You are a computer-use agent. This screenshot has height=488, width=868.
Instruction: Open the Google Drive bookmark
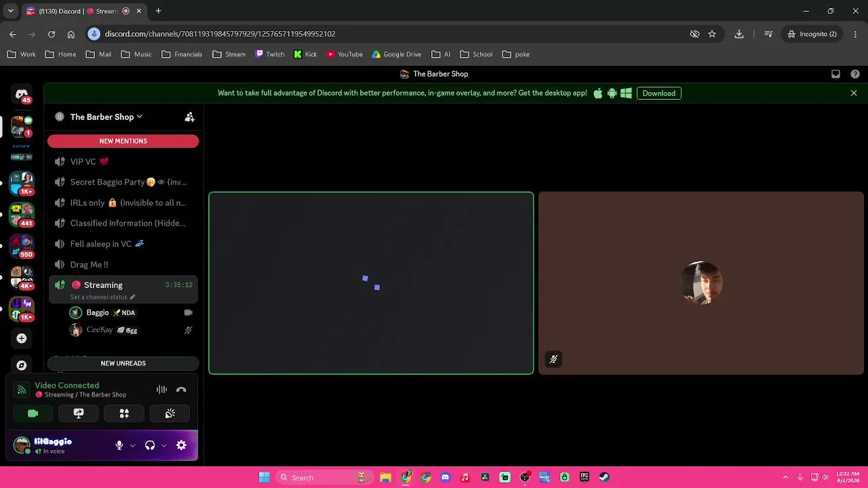point(396,54)
